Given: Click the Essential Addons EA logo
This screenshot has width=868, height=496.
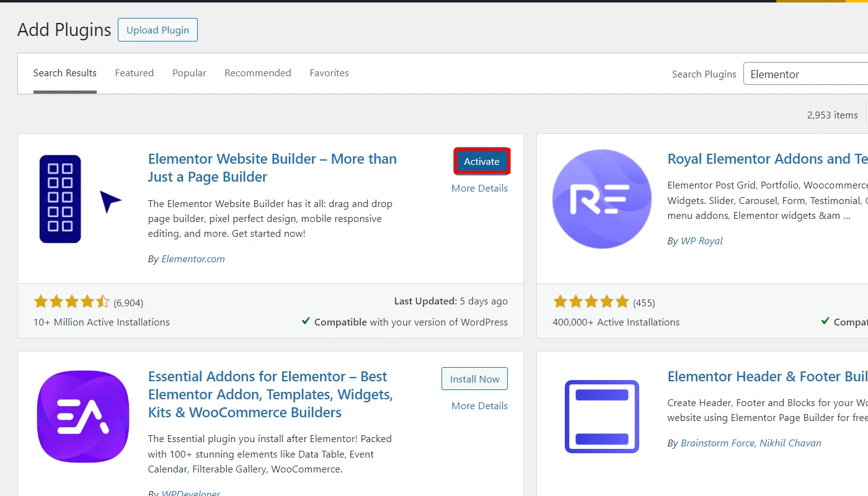Looking at the screenshot, I should pyautogui.click(x=82, y=417).
